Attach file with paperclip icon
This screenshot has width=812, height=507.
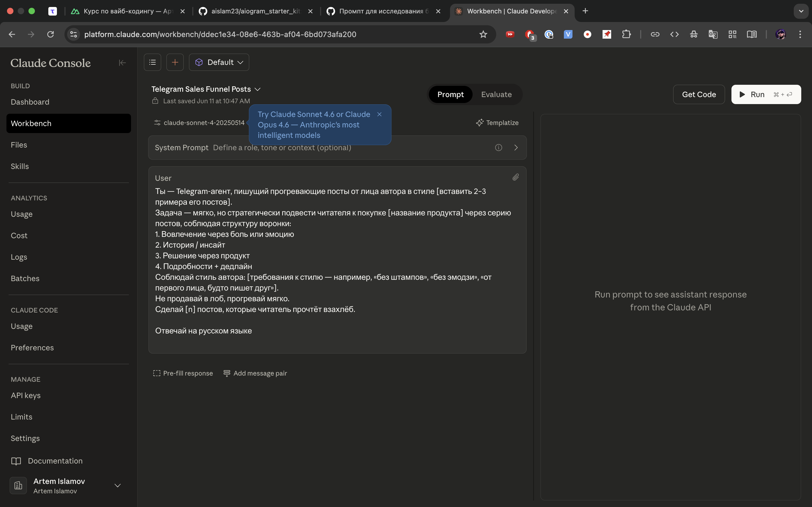pos(515,177)
